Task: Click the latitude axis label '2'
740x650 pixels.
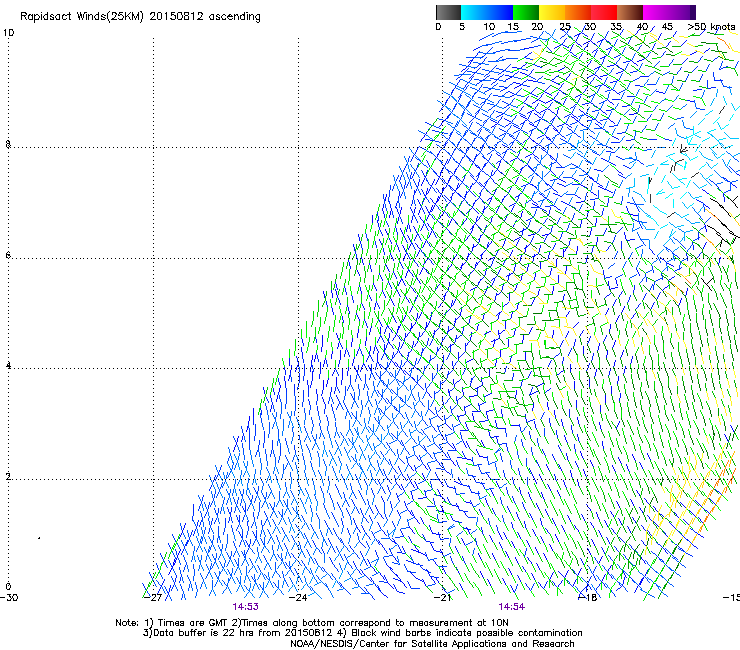Action: (x=8, y=477)
